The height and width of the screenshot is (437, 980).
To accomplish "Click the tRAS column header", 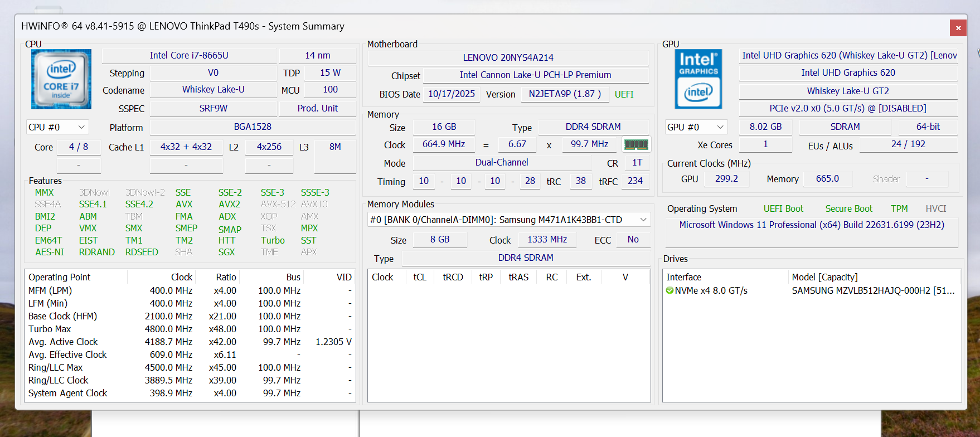I will coord(518,277).
